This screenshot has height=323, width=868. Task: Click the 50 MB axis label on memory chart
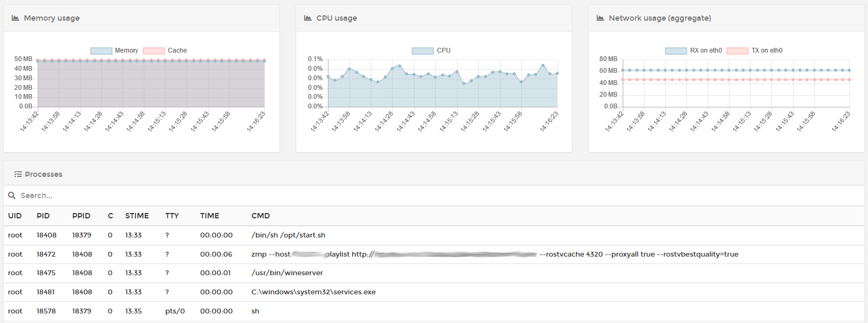(x=23, y=59)
